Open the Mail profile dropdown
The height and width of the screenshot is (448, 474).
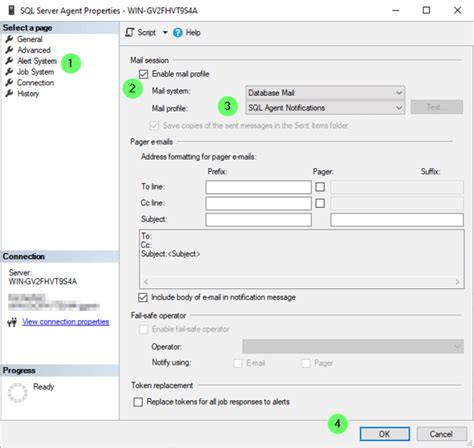pyautogui.click(x=325, y=108)
